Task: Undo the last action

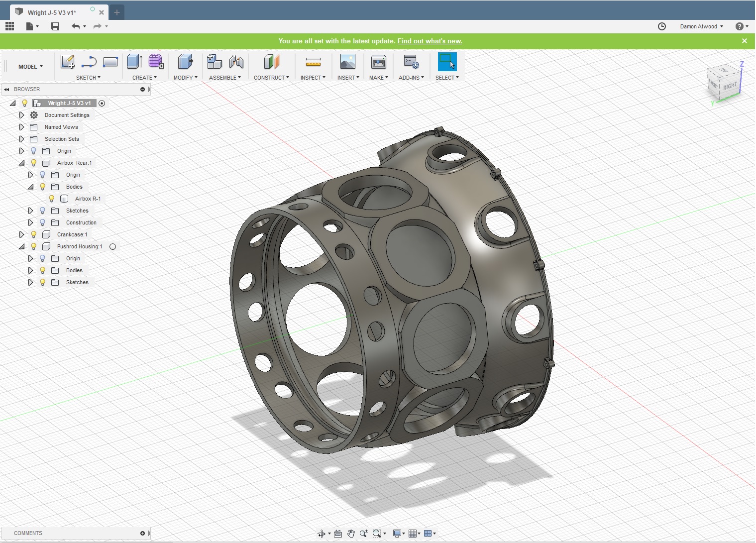Action: click(76, 26)
